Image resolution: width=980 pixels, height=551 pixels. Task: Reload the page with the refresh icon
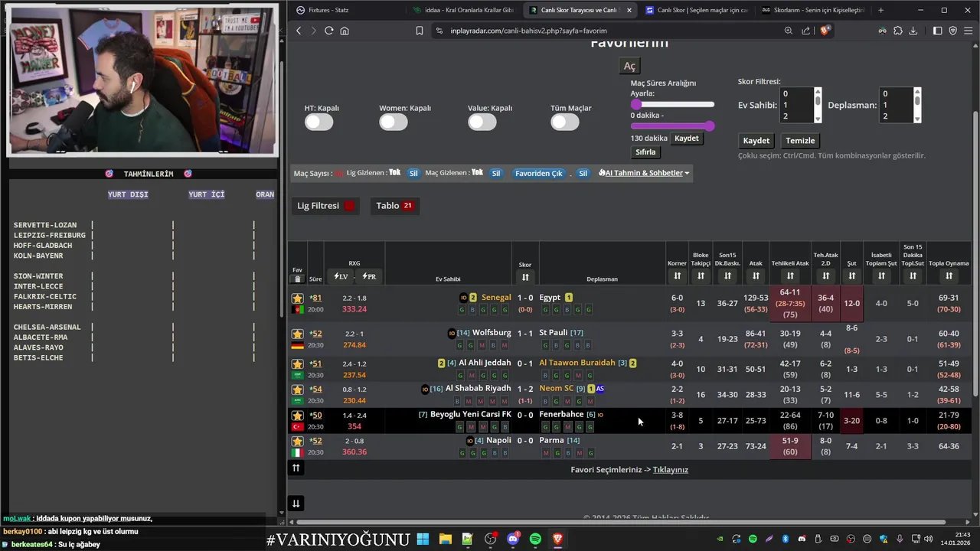pos(328,31)
